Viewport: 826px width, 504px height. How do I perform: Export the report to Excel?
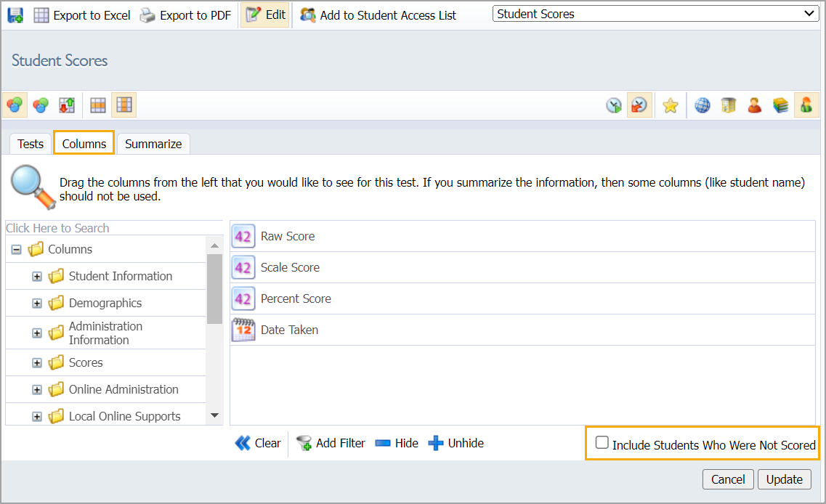pos(82,15)
